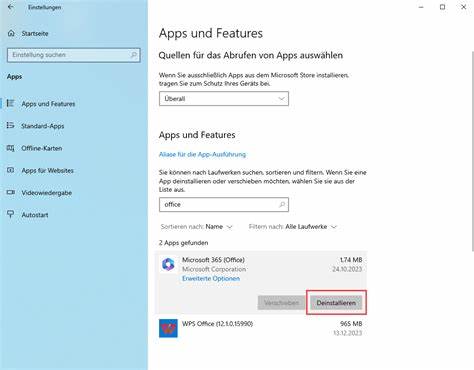
Task: Focus the Einstellung suchen search field
Action: point(73,55)
